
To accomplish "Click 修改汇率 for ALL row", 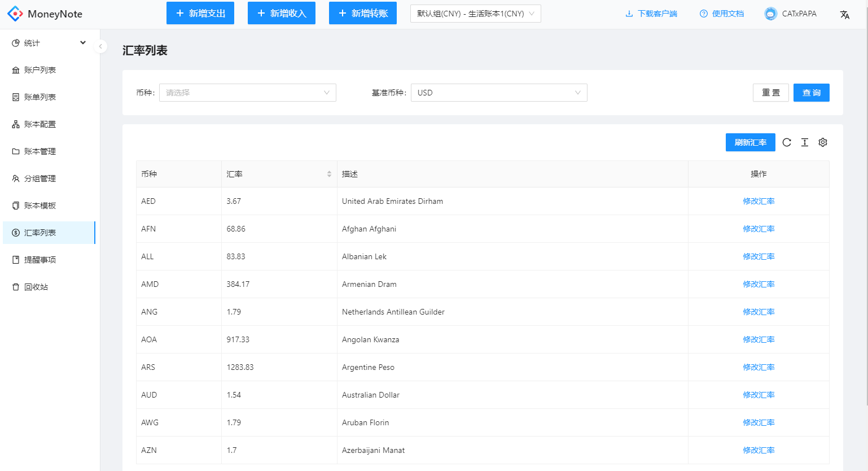I will [759, 256].
